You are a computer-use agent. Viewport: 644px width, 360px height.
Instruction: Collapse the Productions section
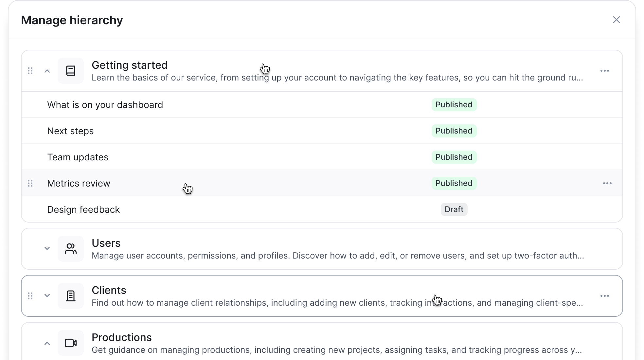tap(47, 343)
